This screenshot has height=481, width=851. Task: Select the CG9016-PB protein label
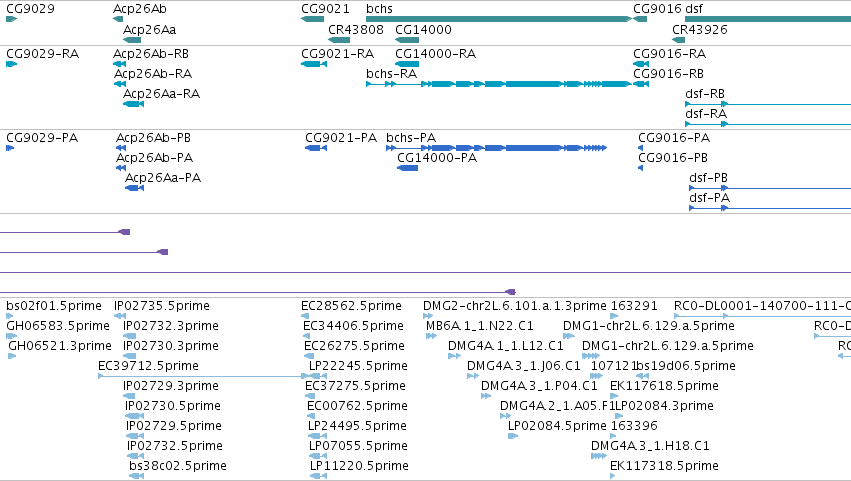pos(673,158)
